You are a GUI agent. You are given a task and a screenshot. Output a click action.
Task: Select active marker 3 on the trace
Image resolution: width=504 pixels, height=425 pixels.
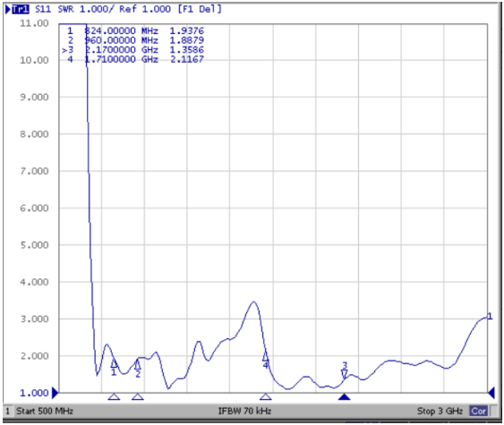click(345, 374)
